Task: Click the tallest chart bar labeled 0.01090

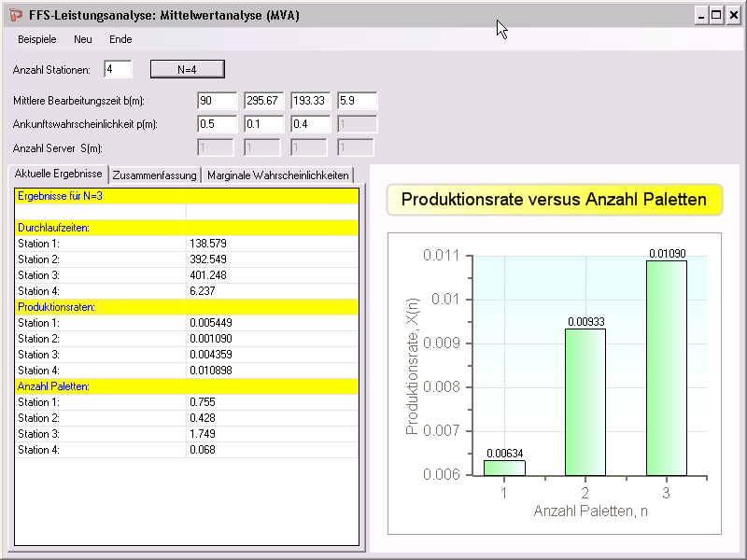Action: tap(666, 368)
